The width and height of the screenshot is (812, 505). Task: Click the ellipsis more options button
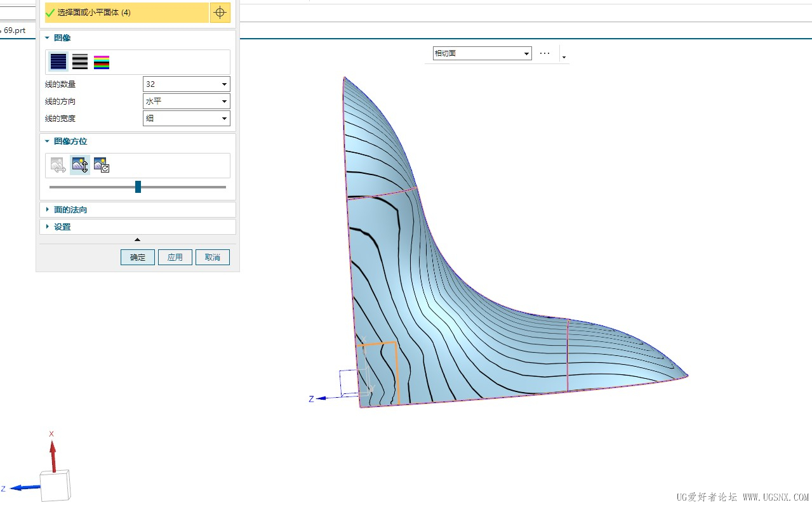click(545, 53)
